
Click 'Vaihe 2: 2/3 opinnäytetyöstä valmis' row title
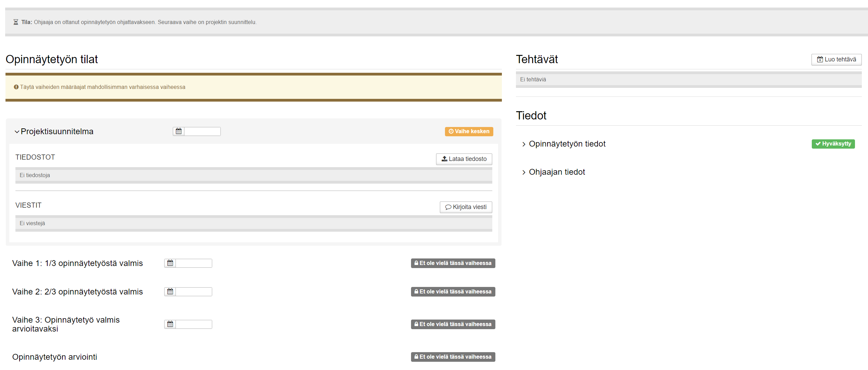click(x=77, y=292)
